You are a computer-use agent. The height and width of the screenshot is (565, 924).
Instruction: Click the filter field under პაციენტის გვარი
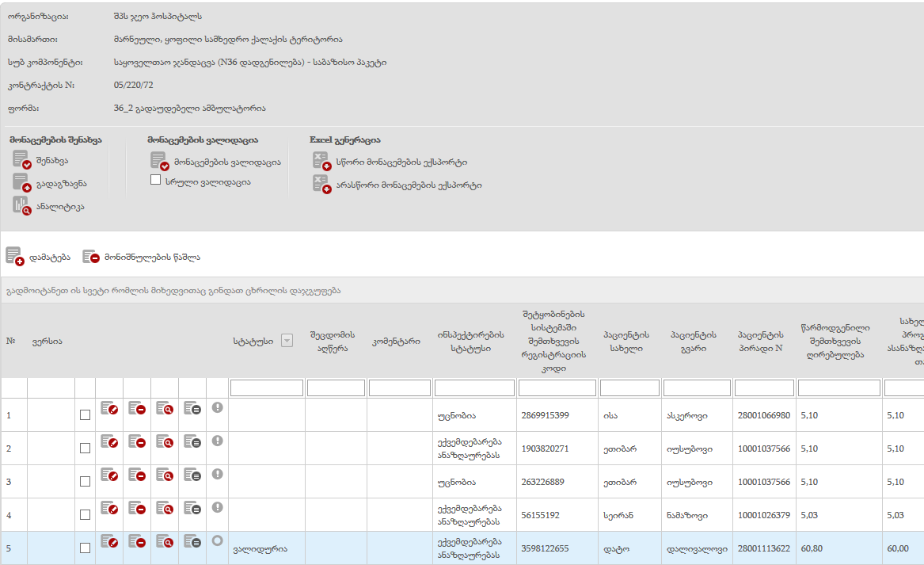(x=696, y=388)
